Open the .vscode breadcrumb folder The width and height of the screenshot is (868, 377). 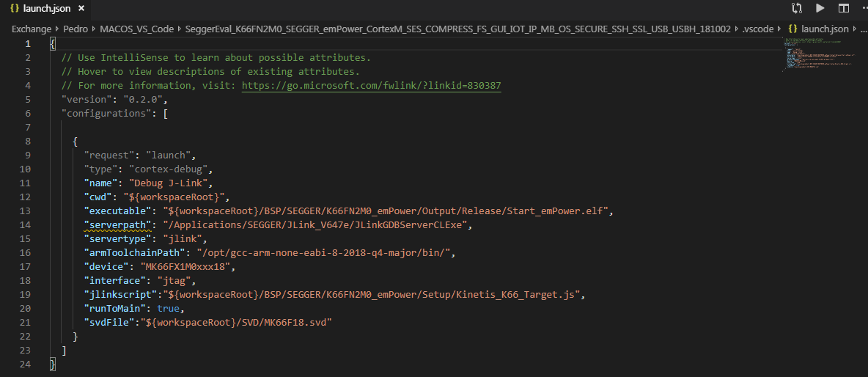click(x=757, y=29)
